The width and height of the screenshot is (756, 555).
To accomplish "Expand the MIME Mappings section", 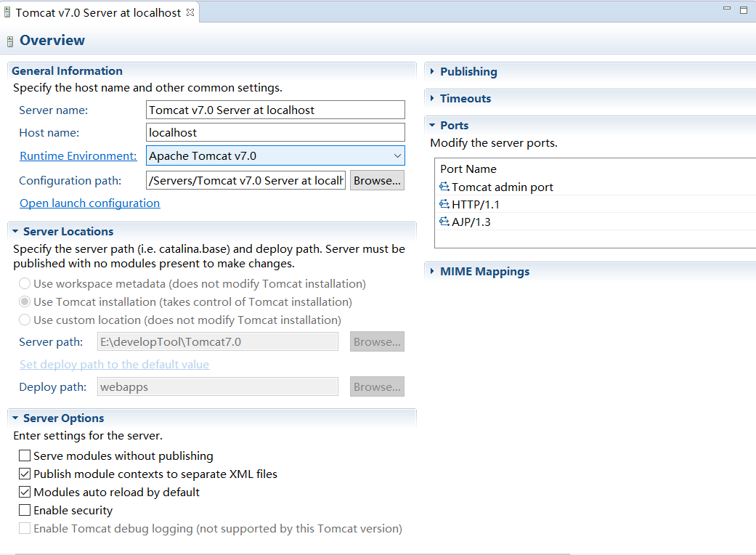I will pos(432,272).
